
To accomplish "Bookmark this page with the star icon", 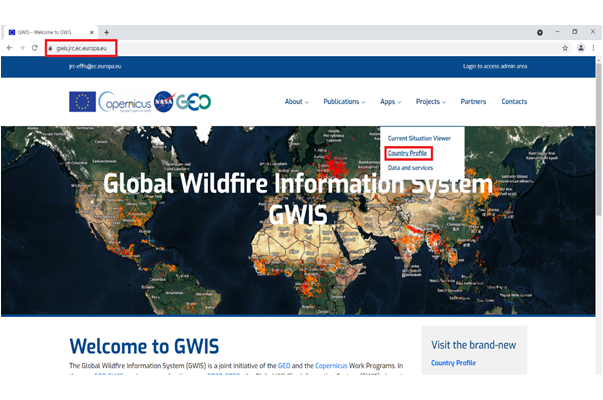I will [565, 47].
